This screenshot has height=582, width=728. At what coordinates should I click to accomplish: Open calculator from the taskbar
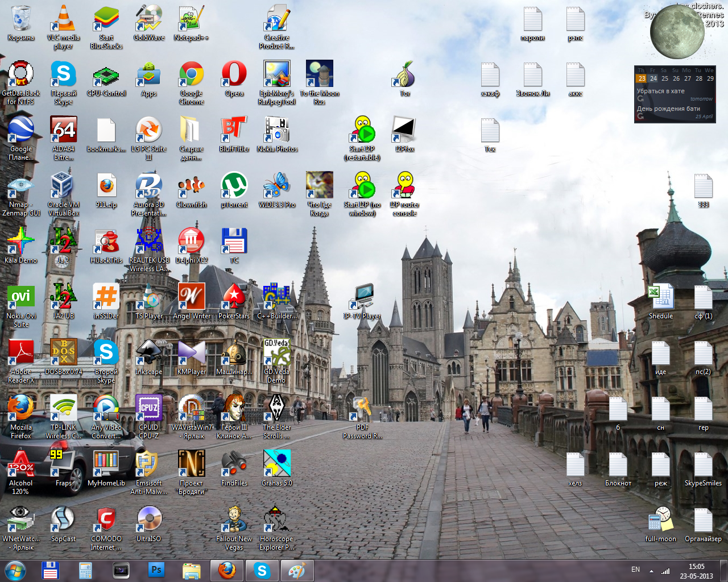[x=85, y=570]
